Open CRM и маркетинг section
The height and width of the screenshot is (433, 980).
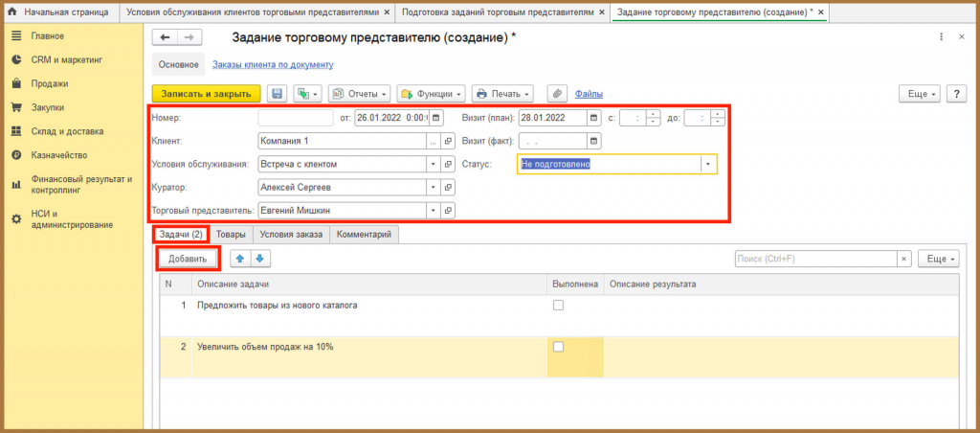(x=66, y=60)
